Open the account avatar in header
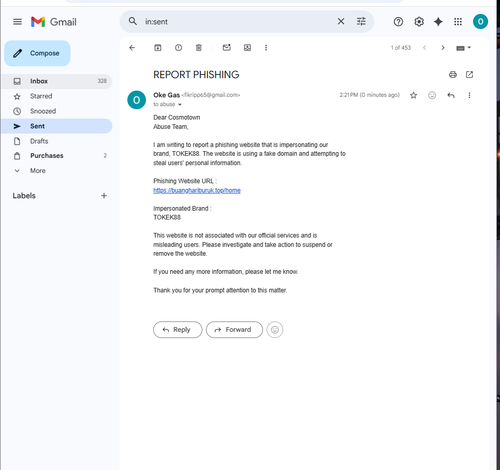 [480, 22]
